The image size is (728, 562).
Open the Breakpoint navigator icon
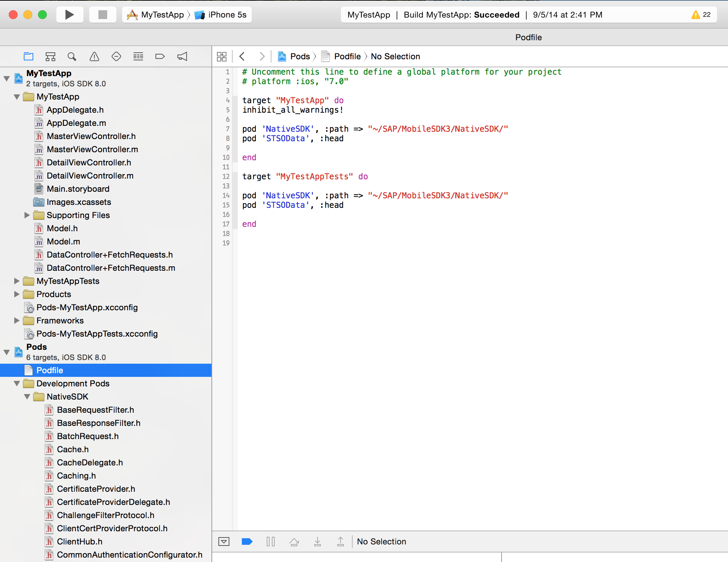click(160, 56)
